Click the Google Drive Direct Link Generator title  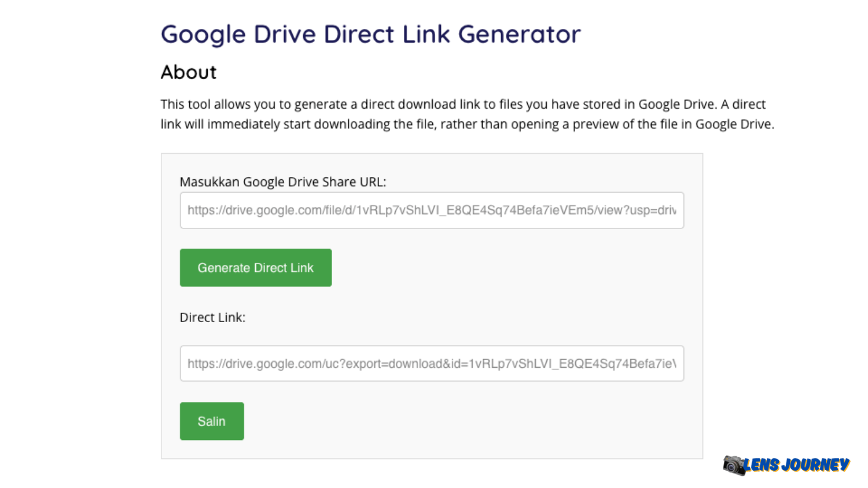click(370, 34)
